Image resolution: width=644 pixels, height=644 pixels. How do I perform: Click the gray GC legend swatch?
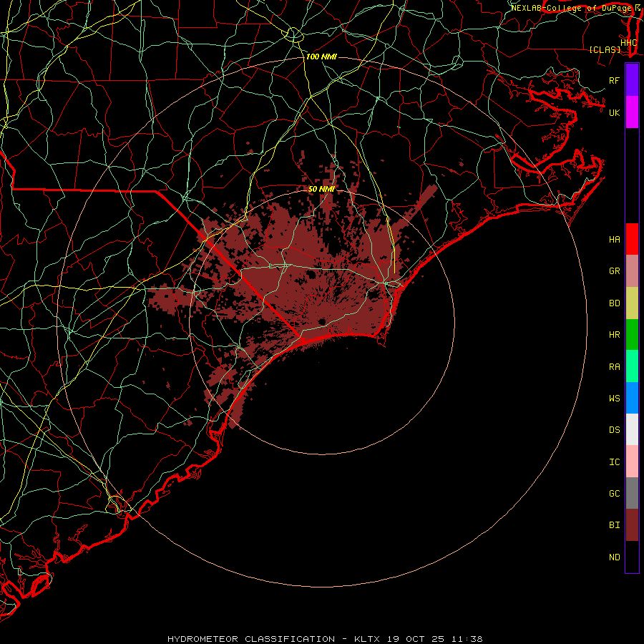click(632, 493)
